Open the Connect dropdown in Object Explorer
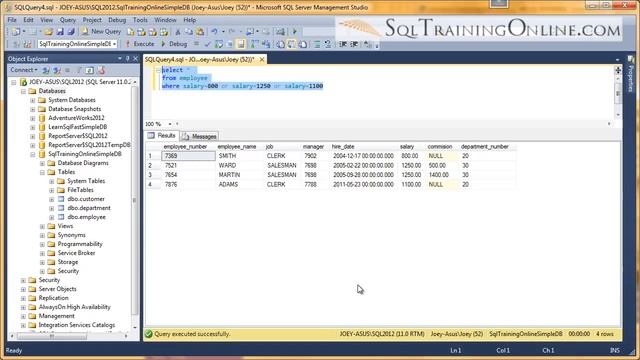 (24, 70)
